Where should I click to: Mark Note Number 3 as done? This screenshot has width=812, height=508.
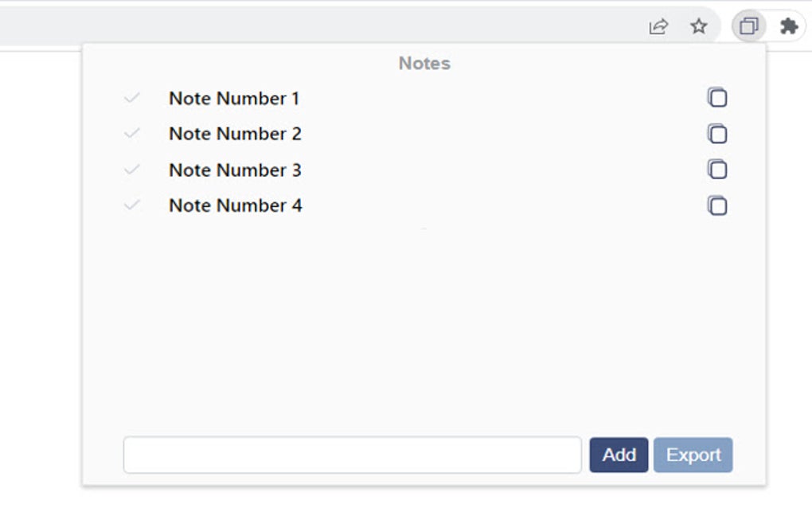(132, 170)
